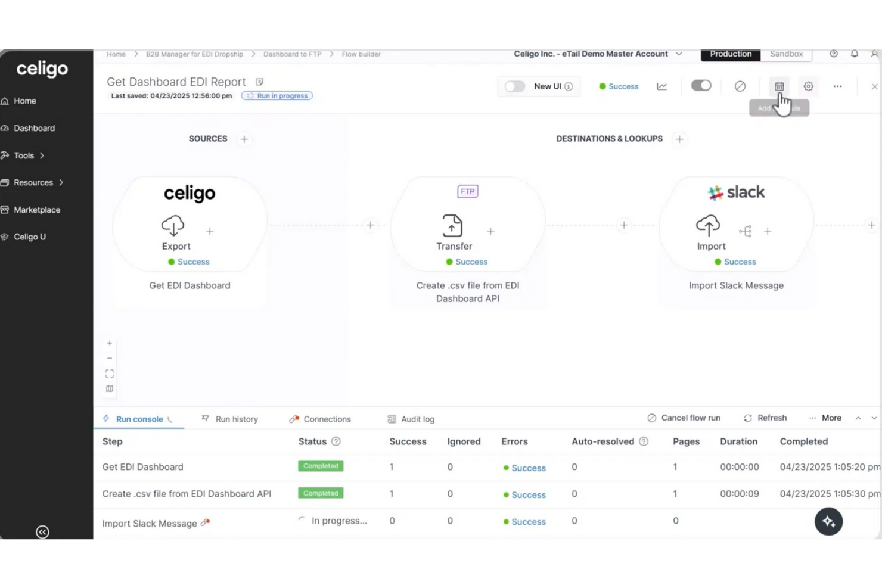Toggle the flow enable/disable switch
Screen dimensions: 882x588
701,86
